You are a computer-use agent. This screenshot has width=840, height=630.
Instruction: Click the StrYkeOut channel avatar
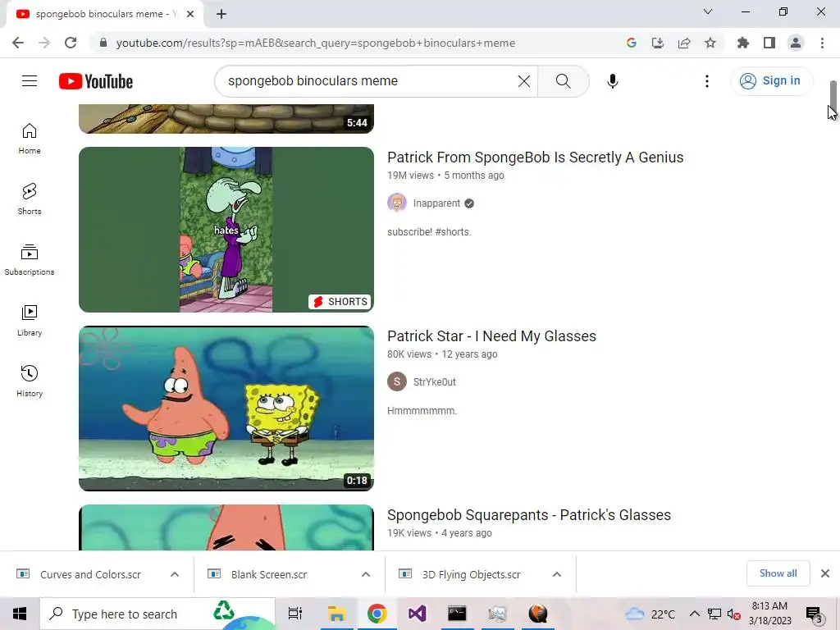pyautogui.click(x=397, y=382)
